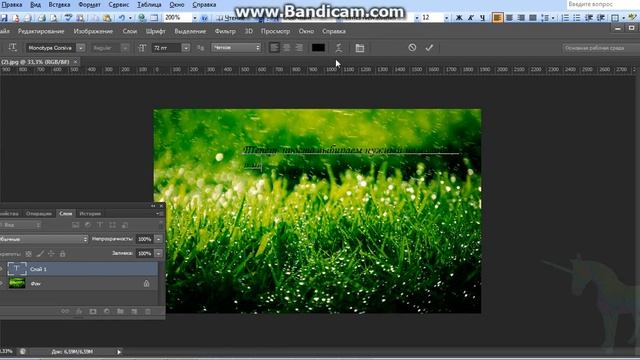Click the Word Underline (Ч) button

[x=482, y=18]
